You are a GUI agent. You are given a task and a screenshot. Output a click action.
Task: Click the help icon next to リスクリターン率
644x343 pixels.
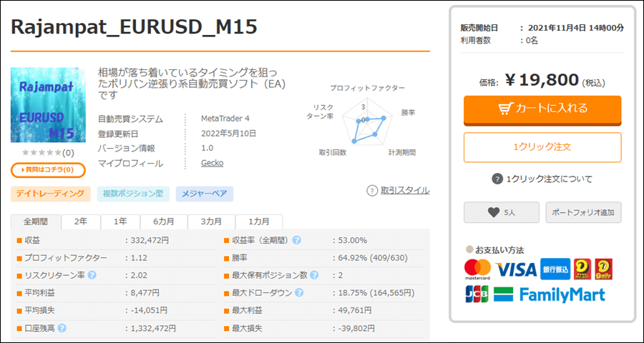92,275
